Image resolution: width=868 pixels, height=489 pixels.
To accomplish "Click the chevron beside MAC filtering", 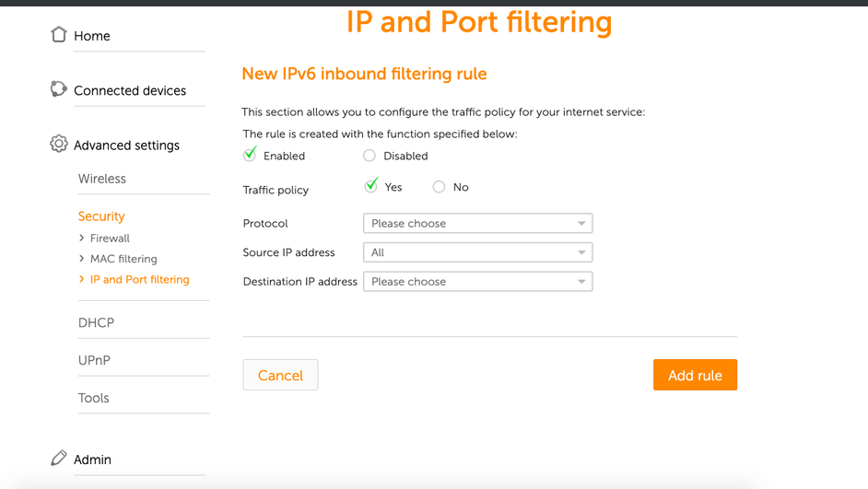I will click(82, 259).
